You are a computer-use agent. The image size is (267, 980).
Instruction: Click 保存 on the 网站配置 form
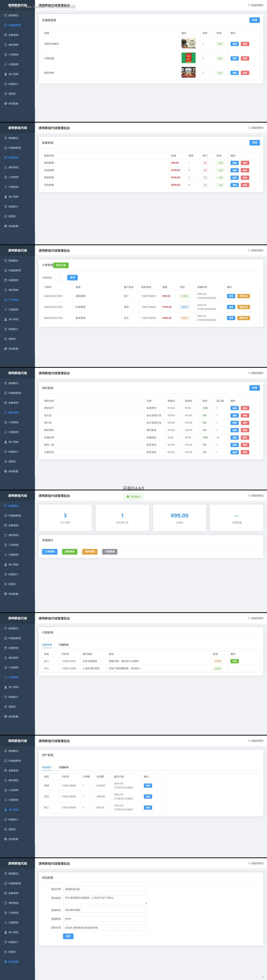[68, 936]
